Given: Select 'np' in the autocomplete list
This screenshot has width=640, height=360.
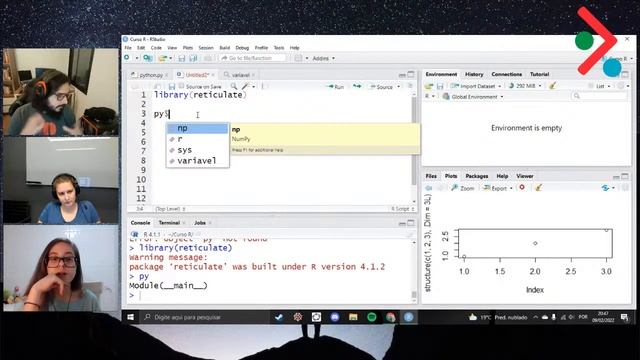Looking at the screenshot, I should (x=198, y=128).
